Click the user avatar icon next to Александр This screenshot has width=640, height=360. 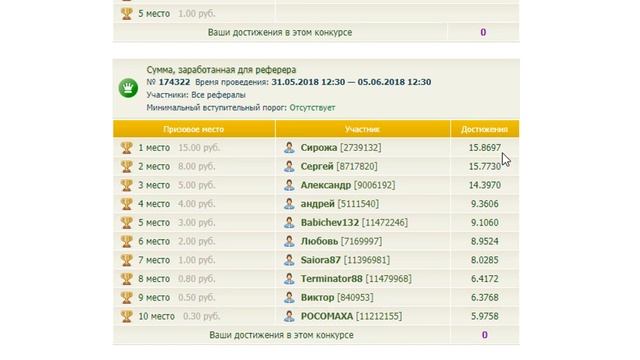pos(289,185)
